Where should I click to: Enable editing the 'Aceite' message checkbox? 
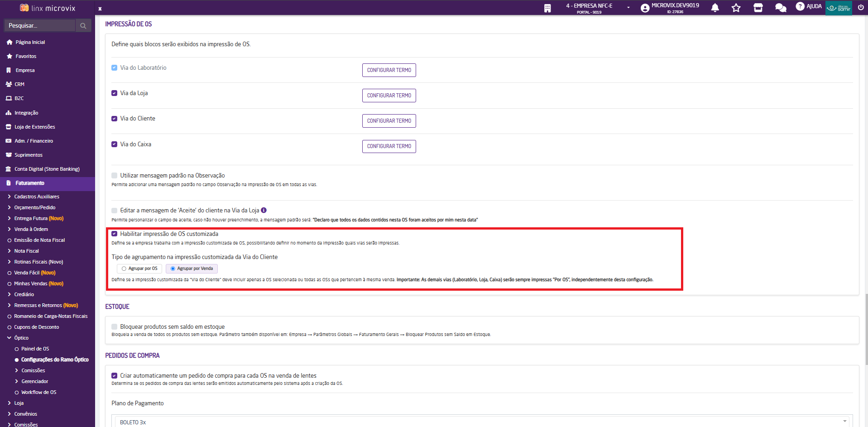(115, 211)
